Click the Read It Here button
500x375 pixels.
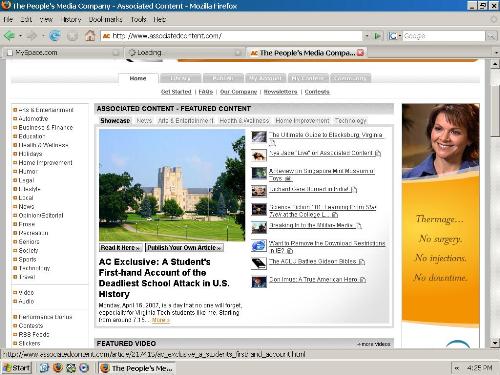pyautogui.click(x=121, y=248)
